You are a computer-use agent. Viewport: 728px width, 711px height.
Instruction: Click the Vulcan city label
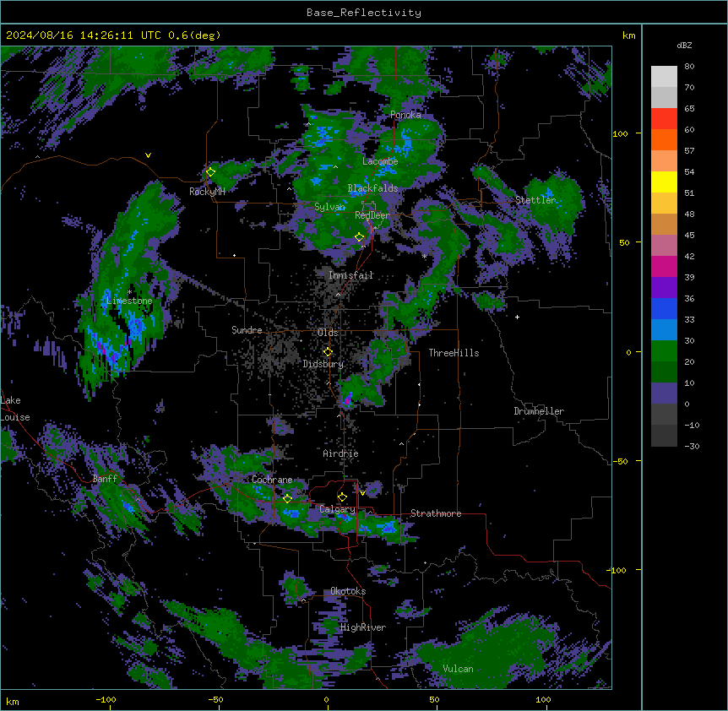[459, 669]
